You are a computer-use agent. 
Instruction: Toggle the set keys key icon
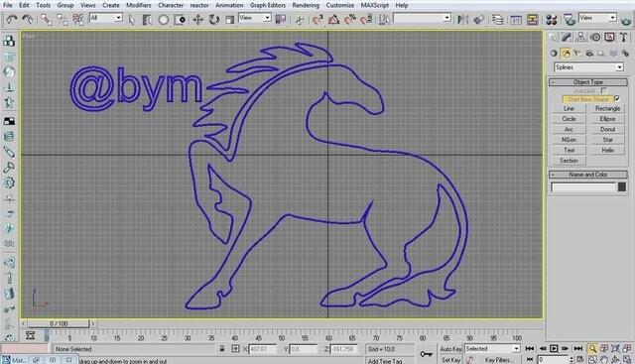426,354
